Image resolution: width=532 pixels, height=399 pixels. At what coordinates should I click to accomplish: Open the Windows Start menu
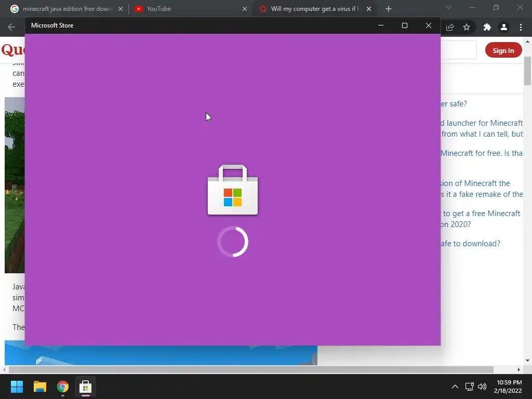pos(17,387)
